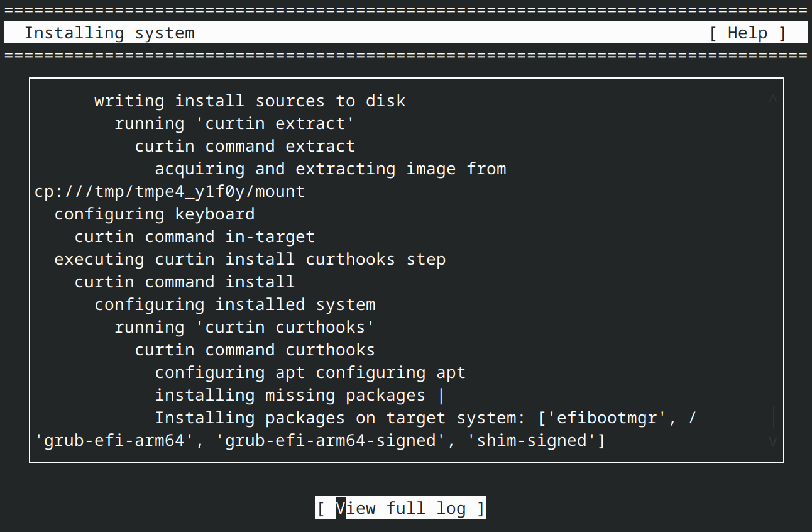Select the 'configuring keyboard' line
This screenshot has width=812, height=532.
click(x=155, y=214)
